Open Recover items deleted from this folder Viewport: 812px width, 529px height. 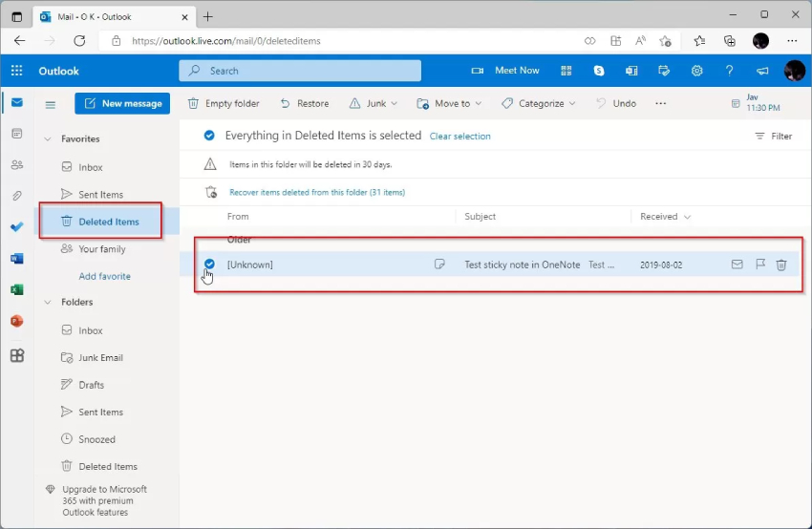tap(317, 192)
